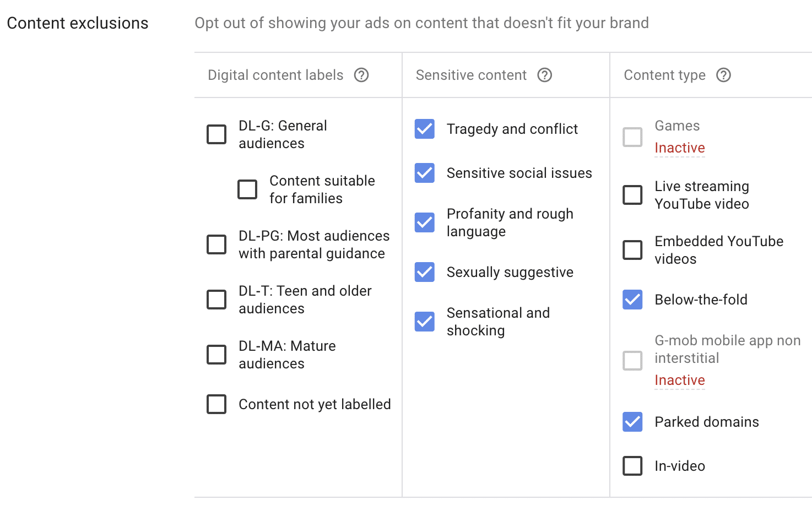Exclude Content not yet labelled

[x=216, y=404]
